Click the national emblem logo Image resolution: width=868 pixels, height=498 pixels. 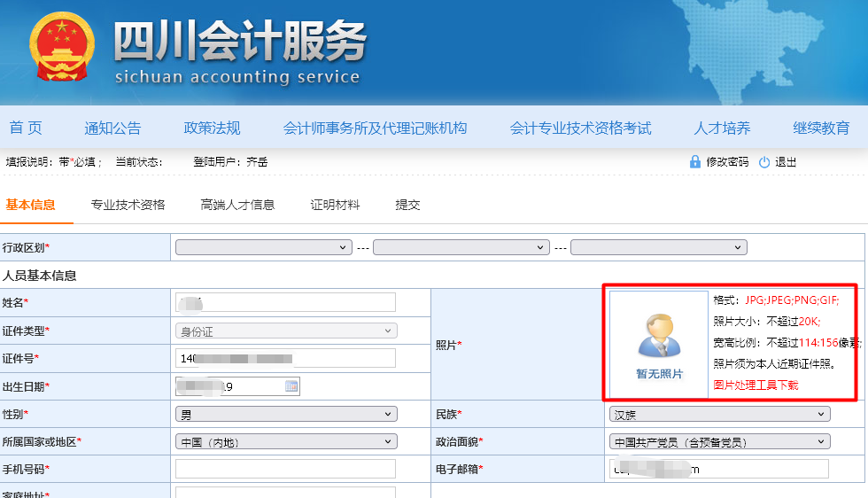(x=61, y=47)
